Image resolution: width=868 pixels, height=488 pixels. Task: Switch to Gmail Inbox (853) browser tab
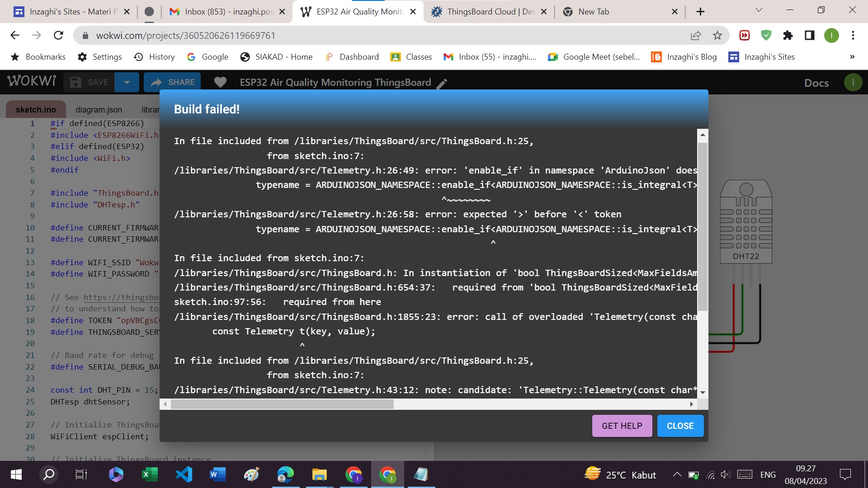tap(226, 12)
